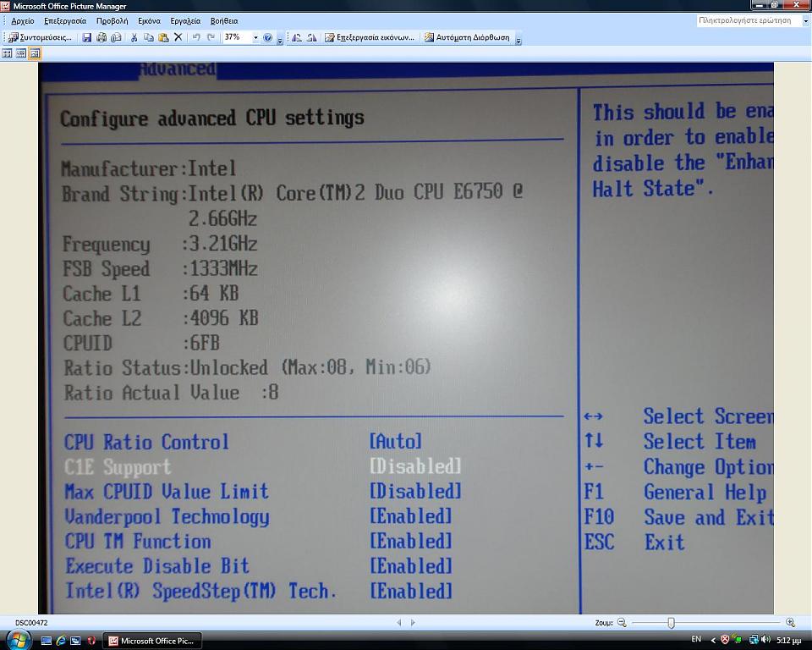Paste using the clipboard icon

[163, 37]
